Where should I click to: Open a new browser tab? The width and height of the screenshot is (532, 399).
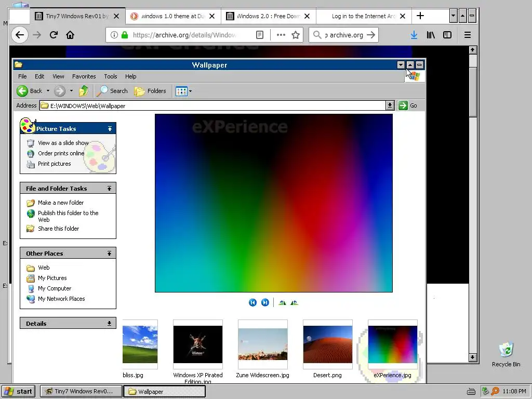click(420, 16)
